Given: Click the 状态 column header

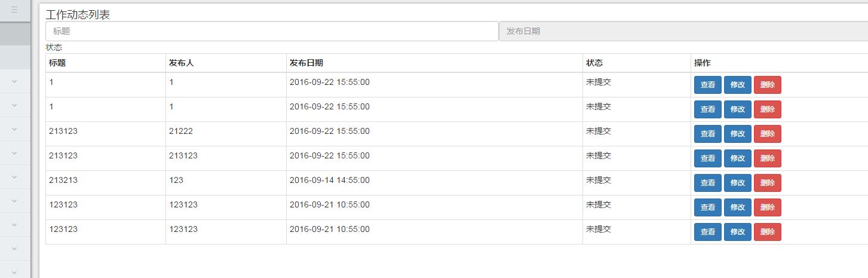Looking at the screenshot, I should coord(594,63).
